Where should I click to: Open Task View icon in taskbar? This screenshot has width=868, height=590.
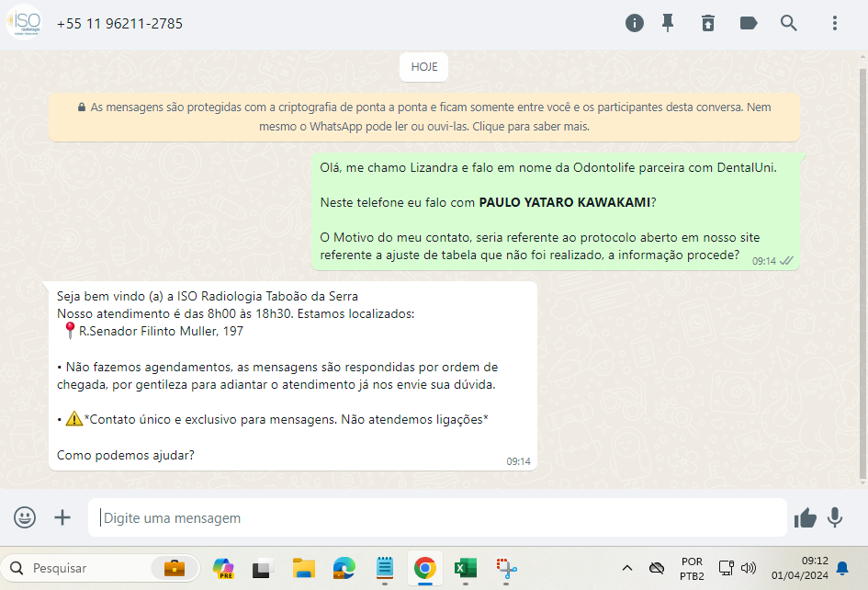263,568
